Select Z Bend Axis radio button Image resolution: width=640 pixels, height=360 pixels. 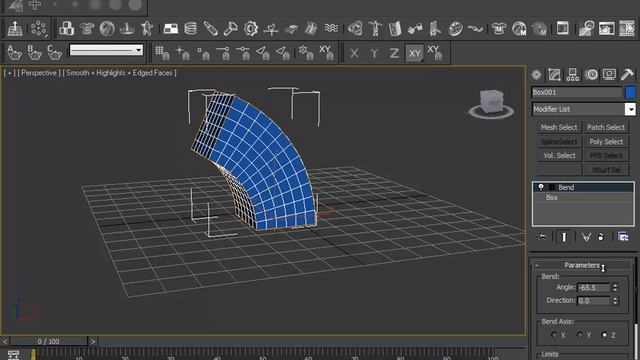(x=604, y=335)
